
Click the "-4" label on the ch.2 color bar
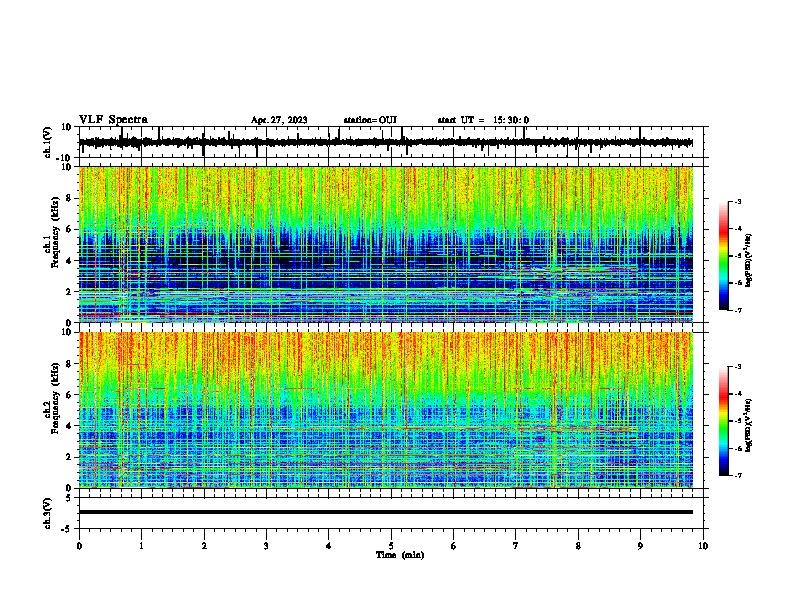[738, 394]
